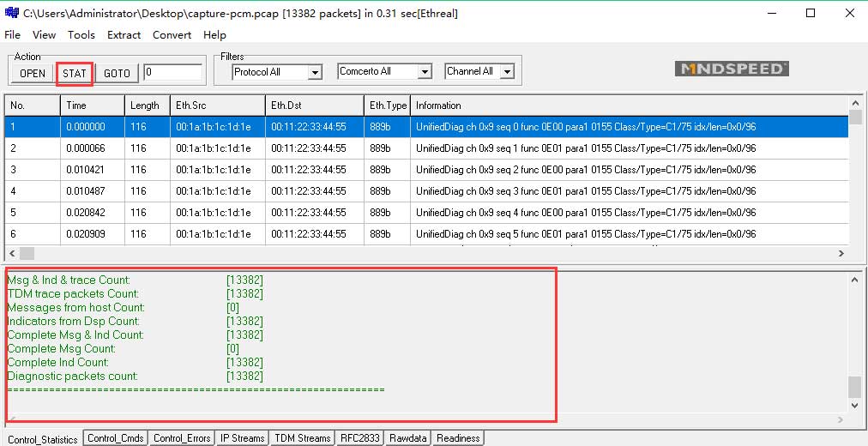Click the STAT button
This screenshot has width=868, height=446.
(x=74, y=73)
